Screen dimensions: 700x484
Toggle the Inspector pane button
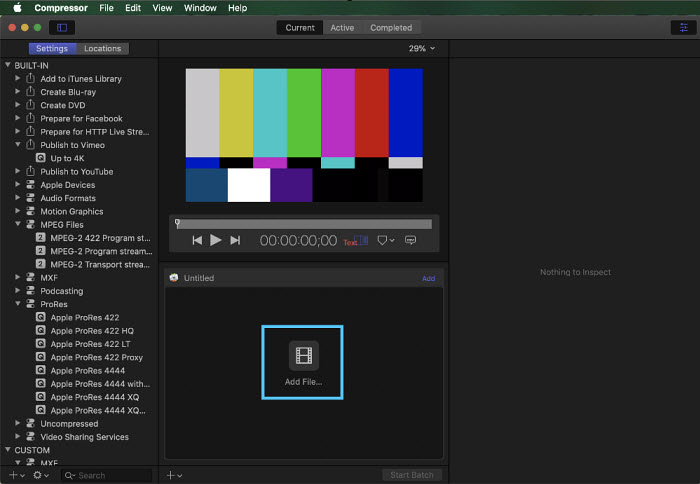click(x=683, y=28)
